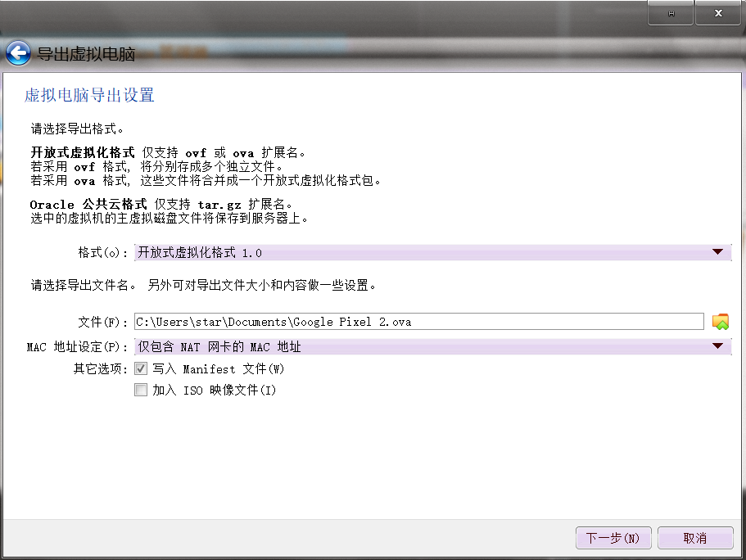Click the 文件(F): field label
This screenshot has width=746, height=560.
(x=103, y=322)
